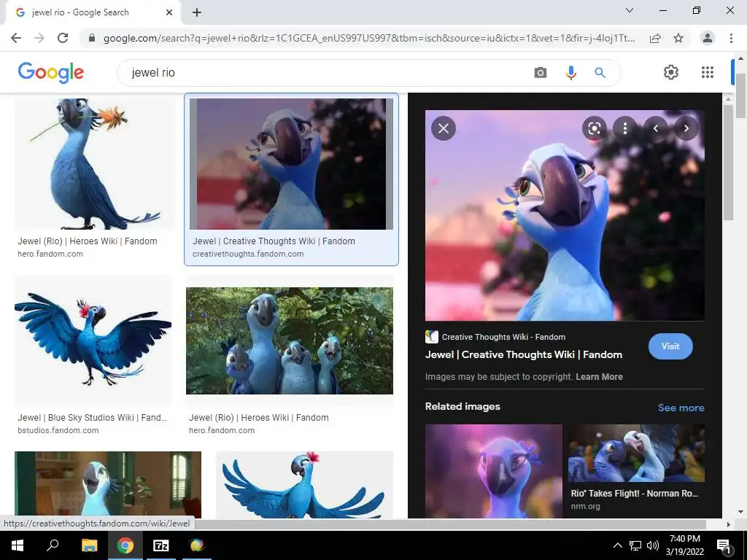Select Jewel holding an orange flower thumbnail
Viewport: 747px width, 560px height.
pos(94,164)
